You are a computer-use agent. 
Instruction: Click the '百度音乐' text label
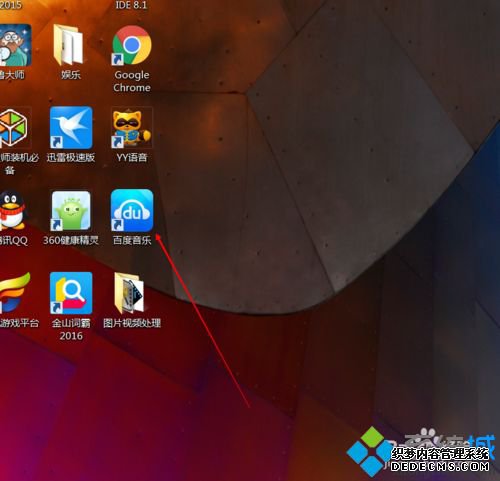(132, 240)
